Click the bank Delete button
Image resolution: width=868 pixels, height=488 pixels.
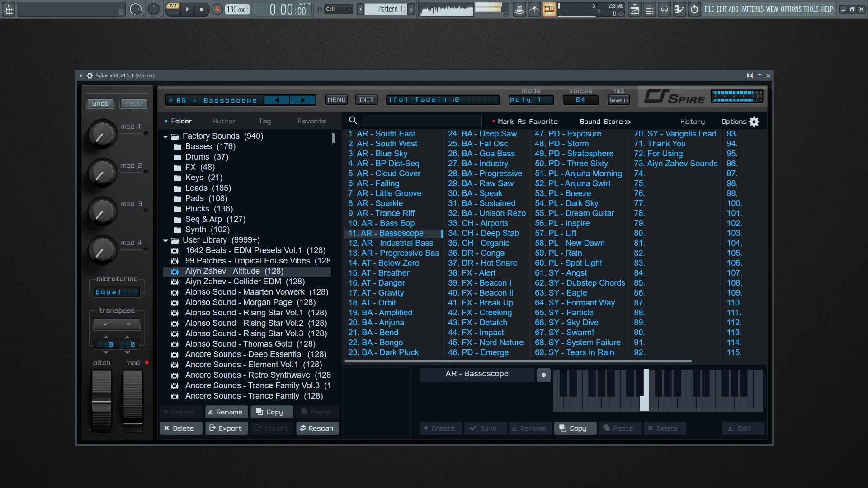180,428
